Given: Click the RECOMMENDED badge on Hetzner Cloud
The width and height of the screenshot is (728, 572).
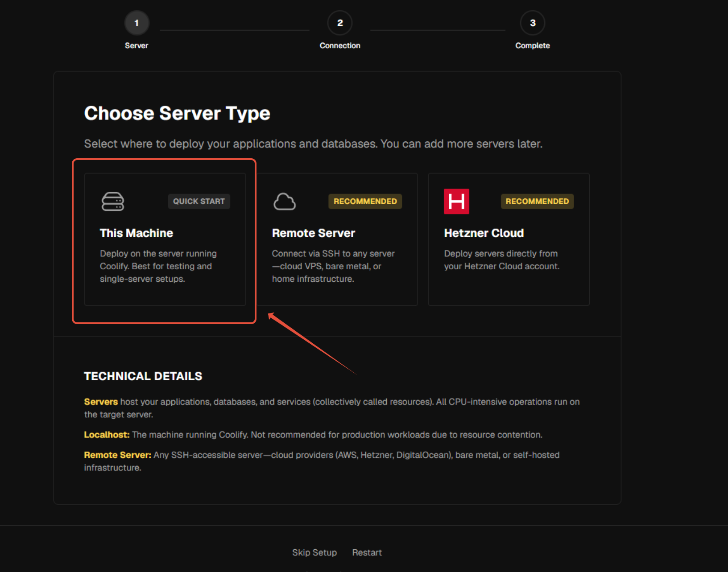Looking at the screenshot, I should pos(537,201).
